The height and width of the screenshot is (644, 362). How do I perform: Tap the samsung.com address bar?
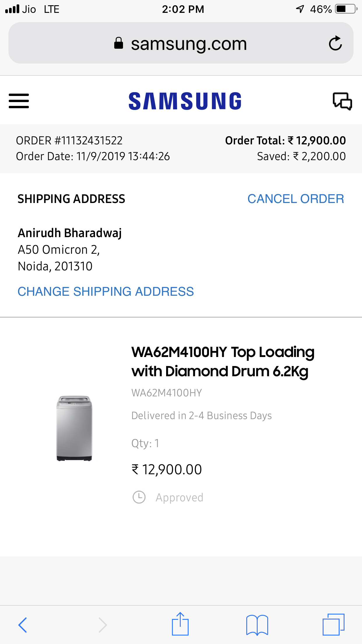[189, 44]
